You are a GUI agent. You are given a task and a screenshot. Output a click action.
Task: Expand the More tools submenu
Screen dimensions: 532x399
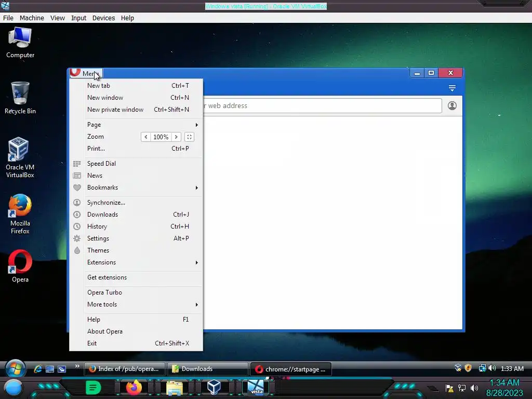click(136, 304)
